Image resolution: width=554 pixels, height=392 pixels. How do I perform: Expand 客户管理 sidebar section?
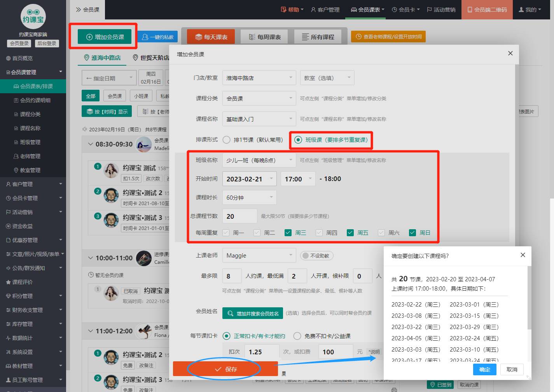[x=33, y=184]
